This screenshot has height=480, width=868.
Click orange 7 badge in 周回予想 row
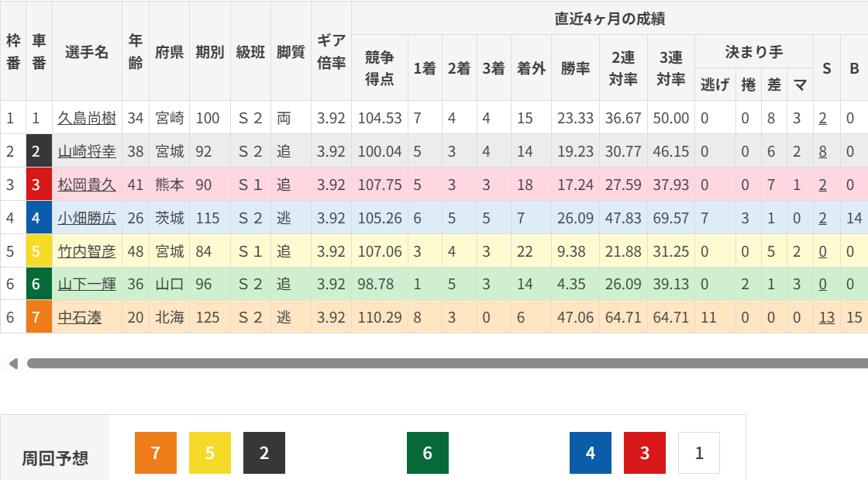[156, 453]
